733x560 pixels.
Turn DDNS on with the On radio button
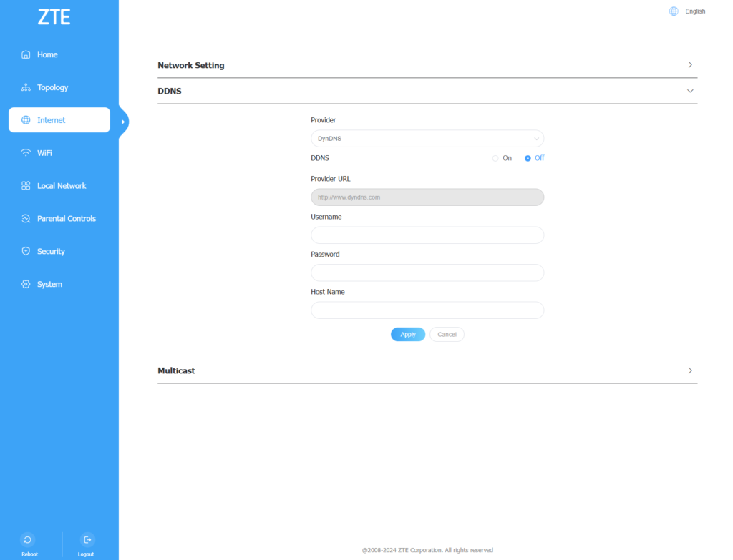495,158
